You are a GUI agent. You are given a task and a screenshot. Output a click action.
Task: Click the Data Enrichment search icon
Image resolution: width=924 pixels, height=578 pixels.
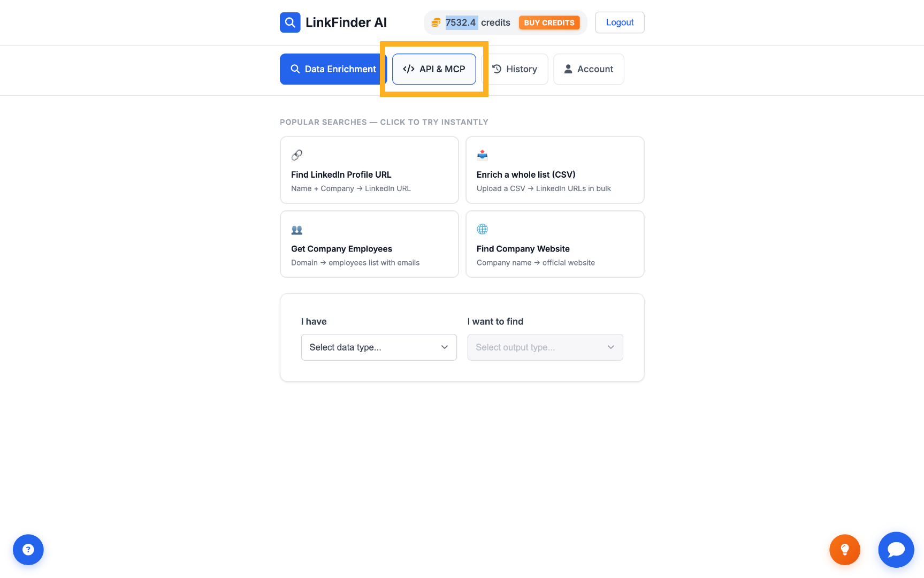click(295, 69)
